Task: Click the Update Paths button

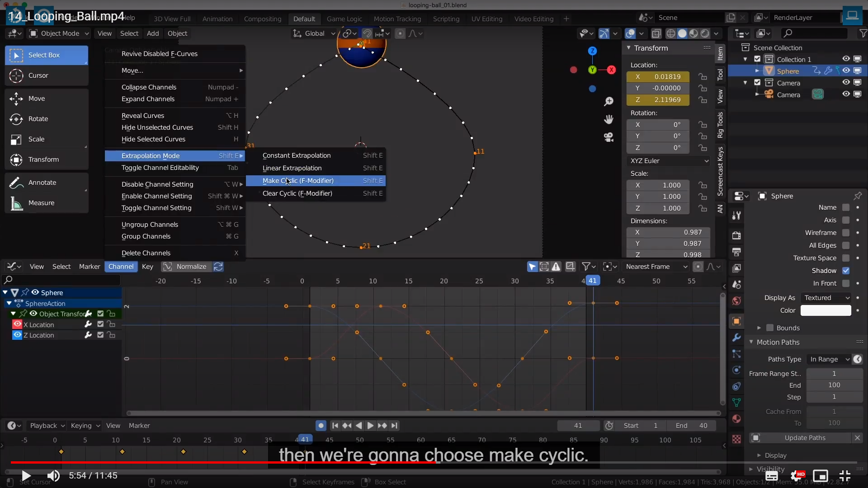Action: click(x=804, y=438)
